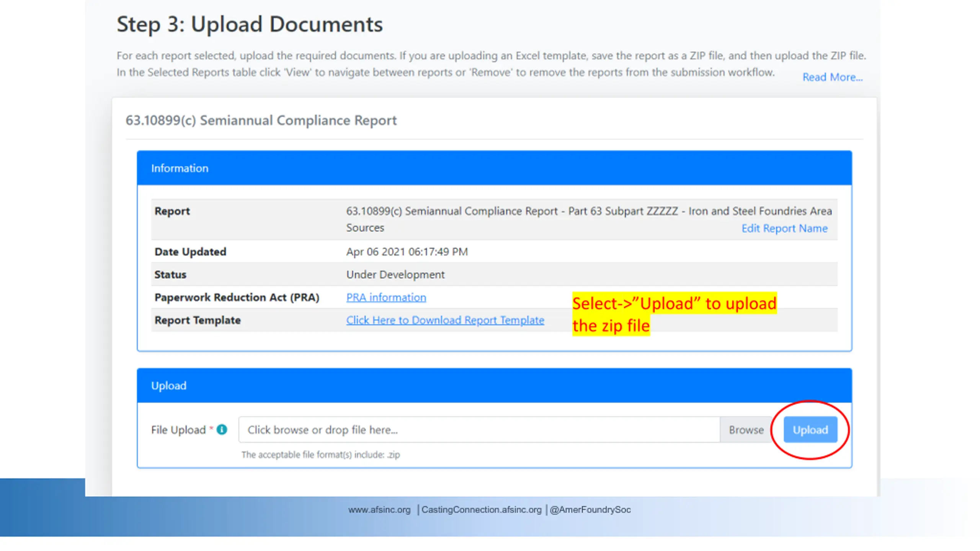Image resolution: width=980 pixels, height=551 pixels.
Task: Click the CastingConnection.afsinc.org footer text
Action: pos(481,510)
